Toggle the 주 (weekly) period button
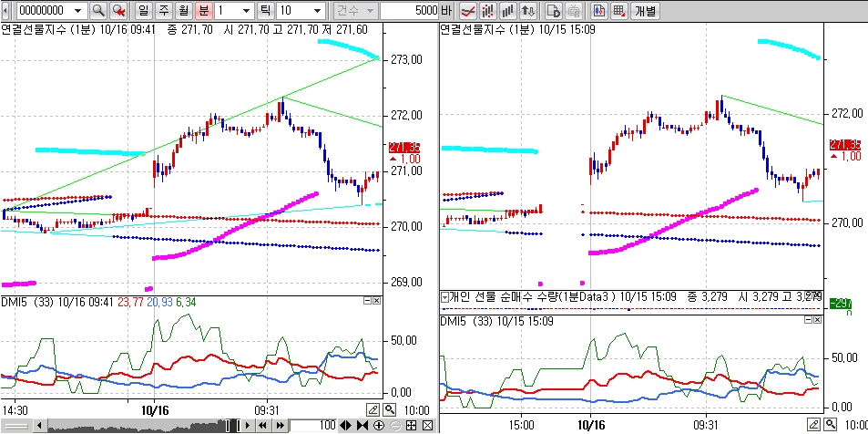Screen dimensions: 868x434 tap(163, 11)
